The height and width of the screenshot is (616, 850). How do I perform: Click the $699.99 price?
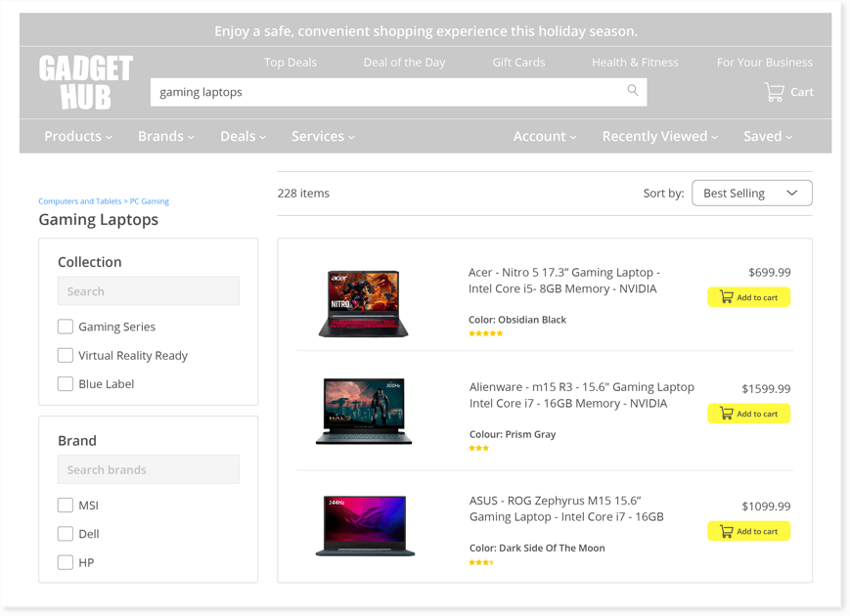click(769, 273)
